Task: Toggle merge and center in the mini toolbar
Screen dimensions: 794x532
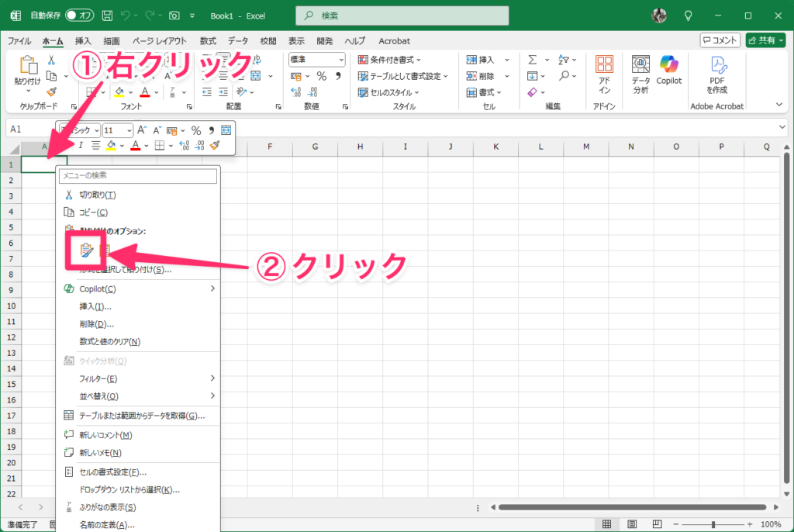Action: click(226, 130)
